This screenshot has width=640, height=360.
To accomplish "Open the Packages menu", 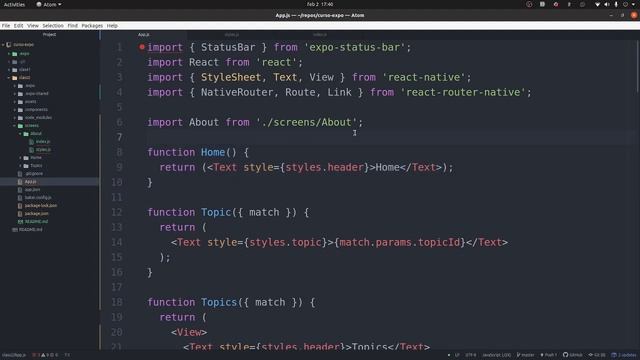I will click(x=92, y=26).
